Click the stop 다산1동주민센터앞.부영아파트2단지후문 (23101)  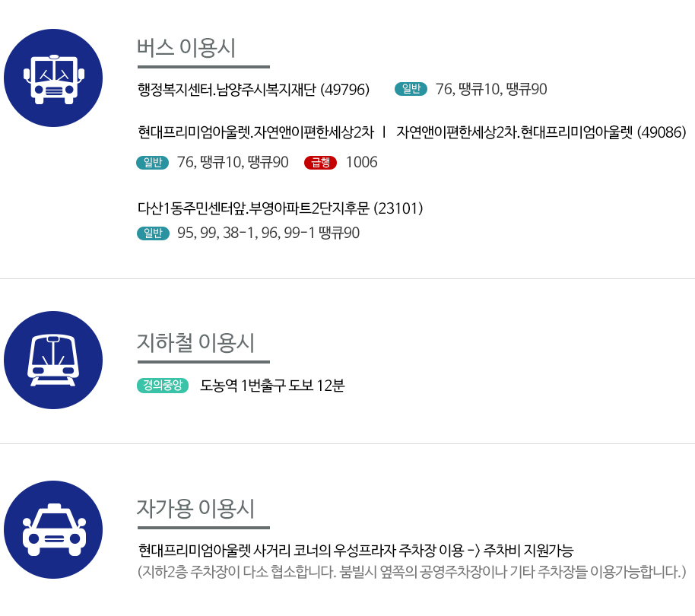(280, 208)
